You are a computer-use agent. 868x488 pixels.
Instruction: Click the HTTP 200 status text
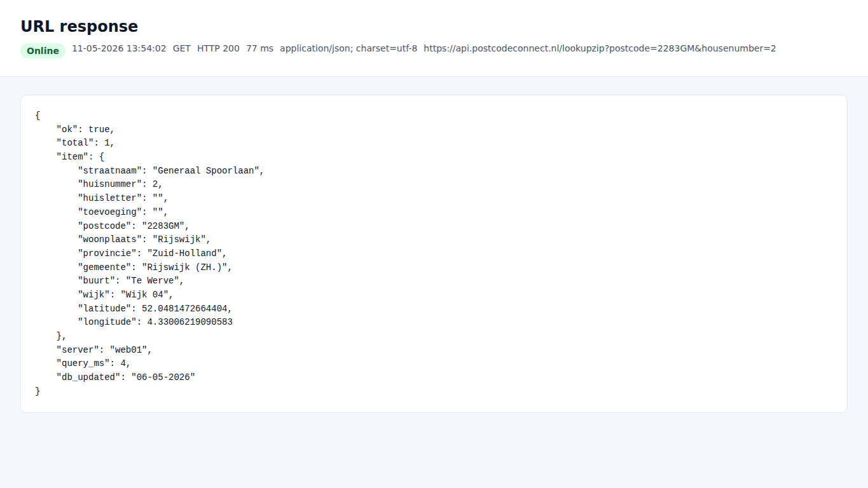[x=218, y=48]
